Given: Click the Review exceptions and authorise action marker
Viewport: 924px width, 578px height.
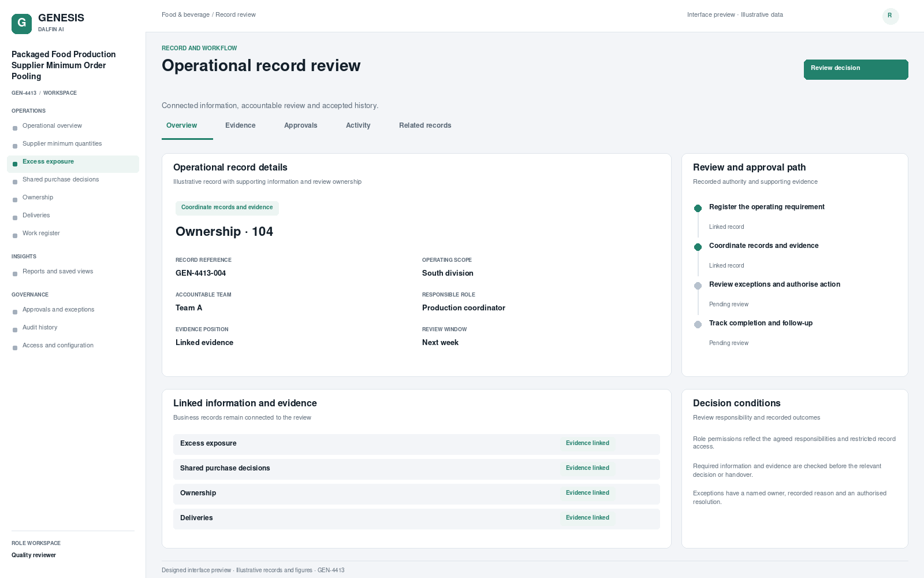Looking at the screenshot, I should click(x=698, y=286).
